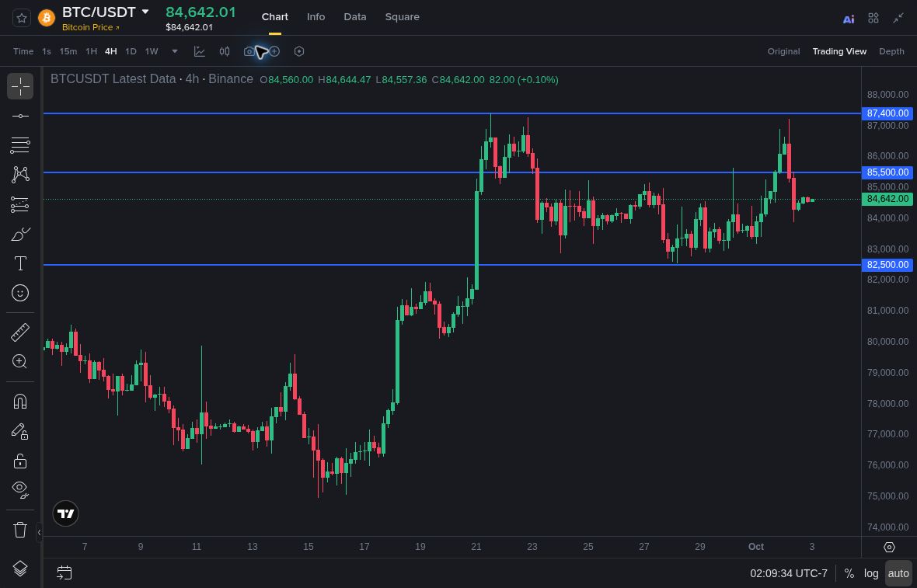
Task: Change the candlestick chart type
Action: pos(225,51)
